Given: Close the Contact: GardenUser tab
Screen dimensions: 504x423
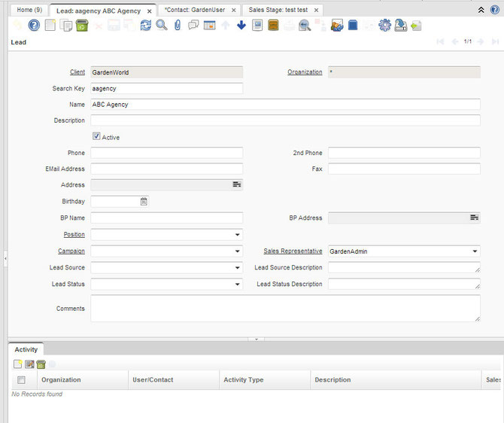Looking at the screenshot, I should tap(234, 11).
